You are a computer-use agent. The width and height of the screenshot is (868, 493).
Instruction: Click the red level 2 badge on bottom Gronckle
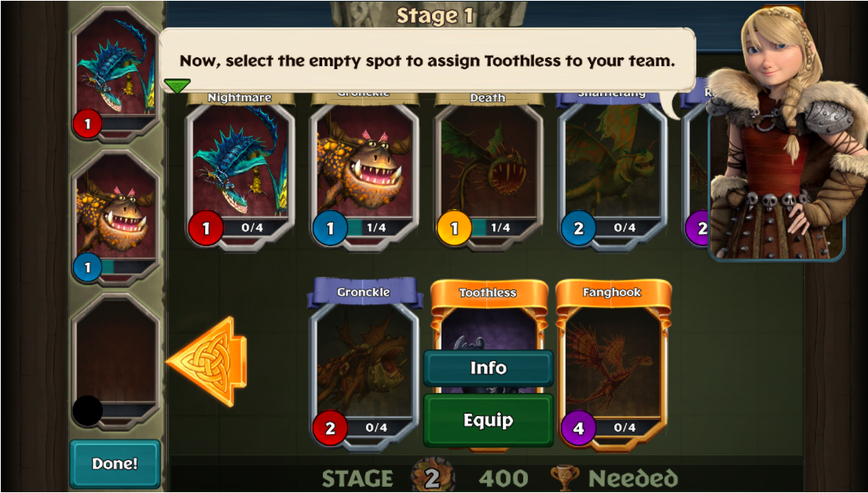coord(330,429)
